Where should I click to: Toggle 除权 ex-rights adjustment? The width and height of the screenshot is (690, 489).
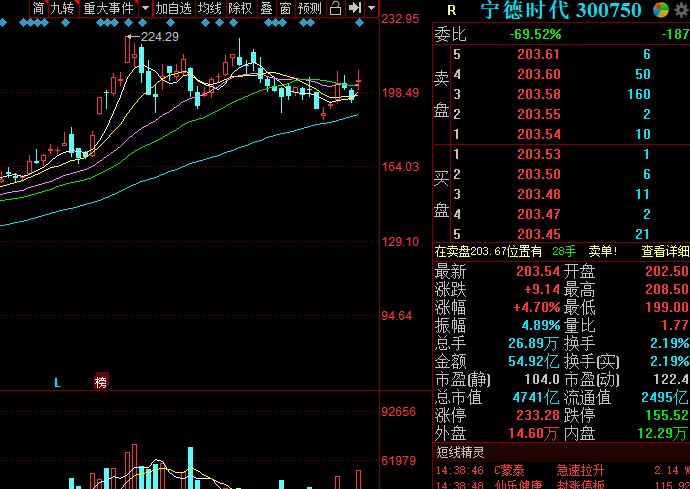tap(240, 8)
